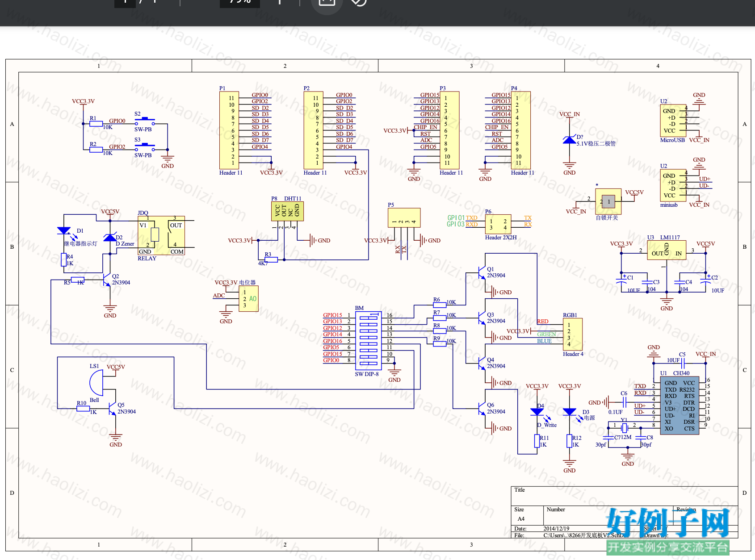755x560 pixels.
Task: Click the current page number field
Action: pos(125,2)
